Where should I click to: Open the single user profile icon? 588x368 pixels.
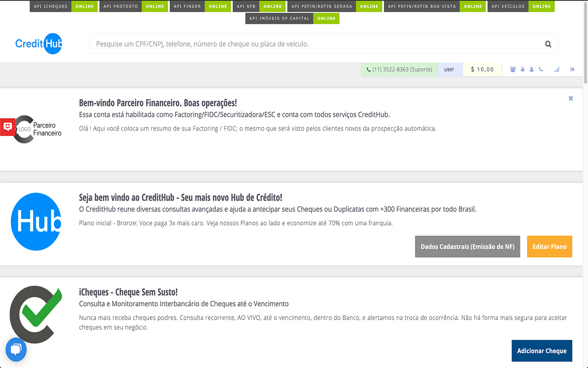[531, 69]
